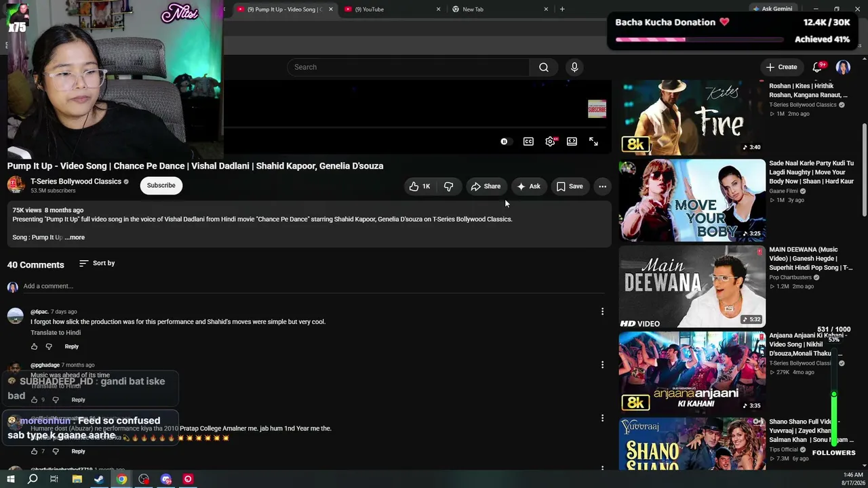Image resolution: width=868 pixels, height=488 pixels.
Task: Like the Pump It Up video
Action: (420, 186)
